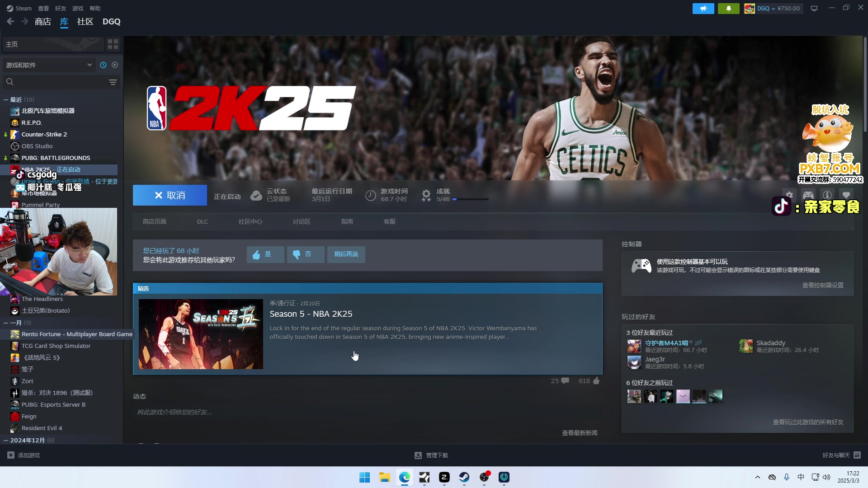This screenshot has height=488, width=868.
Task: Click the cloud status checkmark icon
Action: coord(256,195)
